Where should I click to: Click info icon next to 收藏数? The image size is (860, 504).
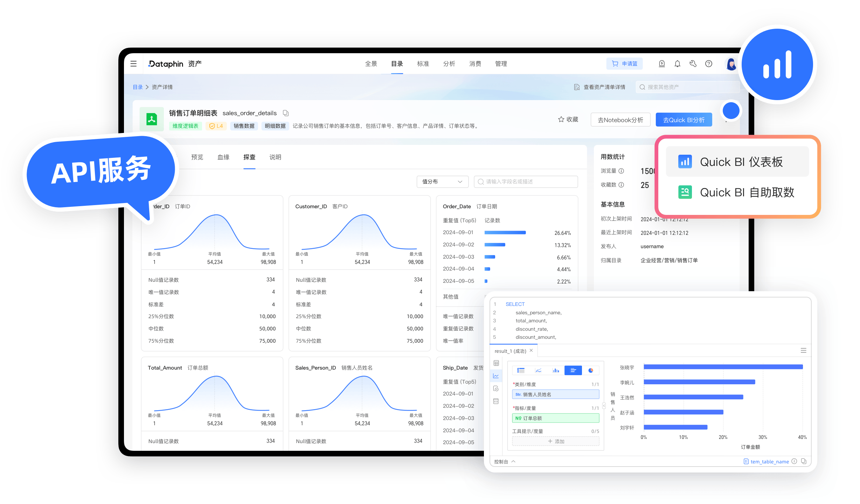coord(621,185)
